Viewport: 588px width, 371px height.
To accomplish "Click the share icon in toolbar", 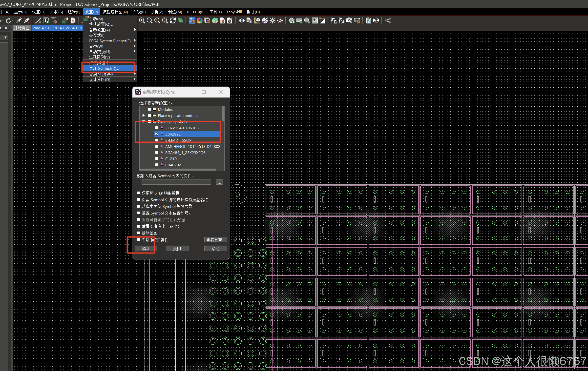I will [x=388, y=21].
